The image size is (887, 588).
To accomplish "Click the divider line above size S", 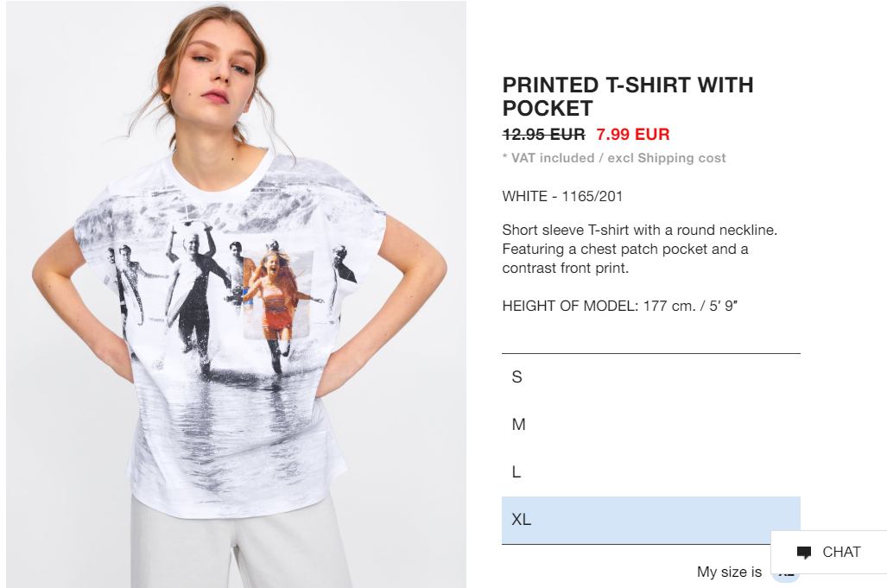I will tap(651, 353).
